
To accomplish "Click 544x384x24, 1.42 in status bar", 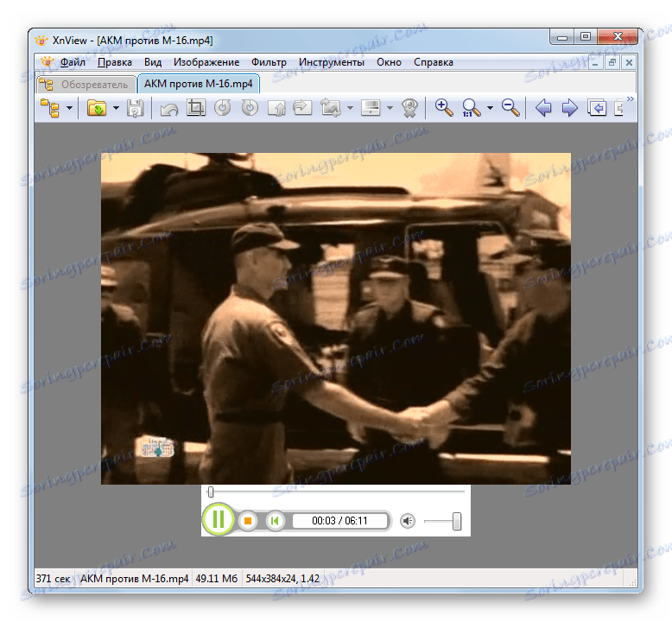I will coord(282,579).
